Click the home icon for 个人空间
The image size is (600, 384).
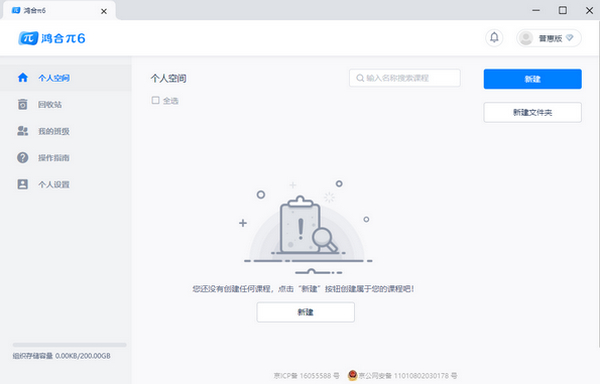(x=23, y=78)
